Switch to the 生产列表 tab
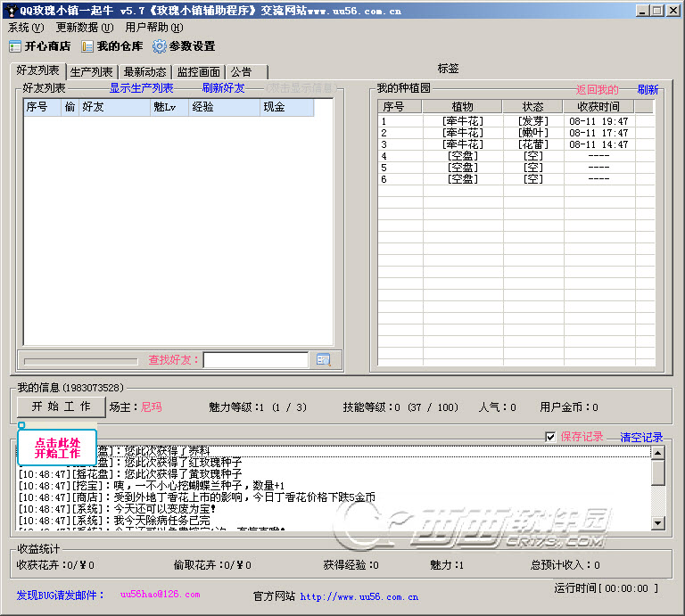Viewport: 685px width, 616px height. click(92, 72)
